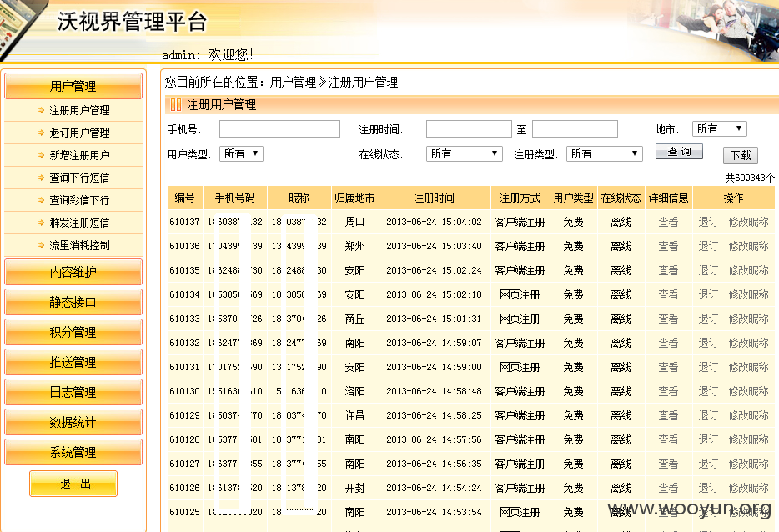This screenshot has width=779, height=532.
Task: Click the 共609343个 total count text
Action: pyautogui.click(x=750, y=178)
